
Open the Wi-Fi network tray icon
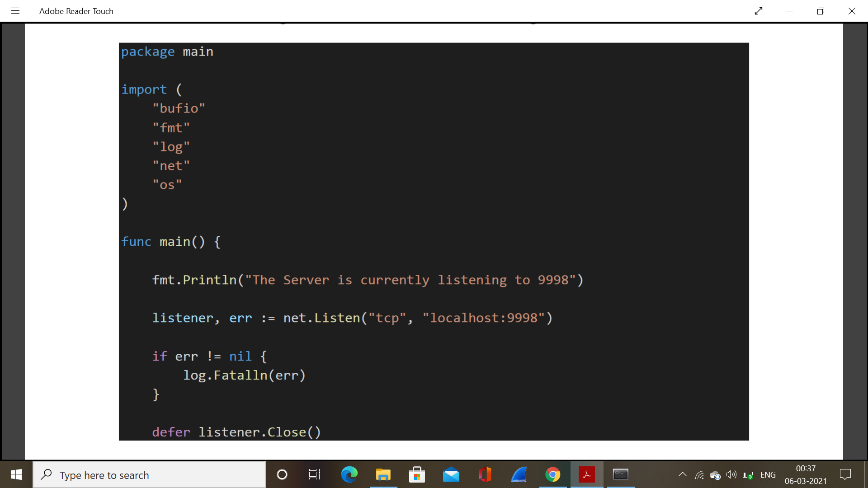tap(699, 475)
